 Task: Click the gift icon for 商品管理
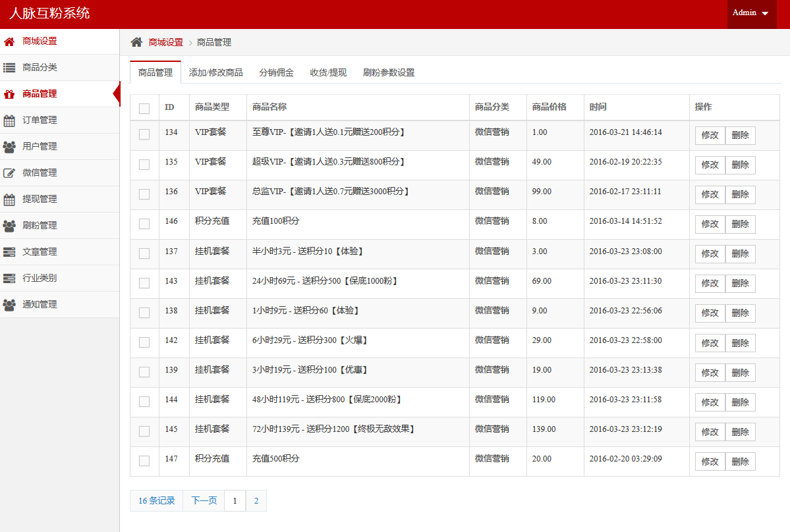[9, 94]
